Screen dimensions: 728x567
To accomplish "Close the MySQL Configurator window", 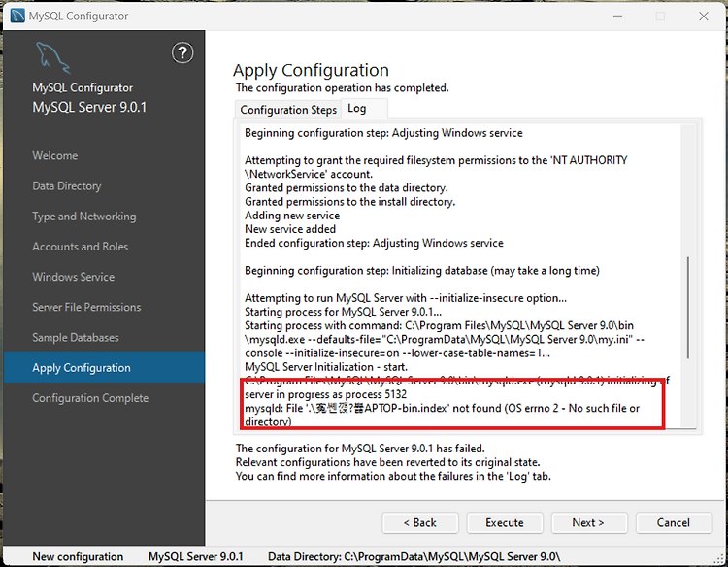I will pyautogui.click(x=704, y=16).
